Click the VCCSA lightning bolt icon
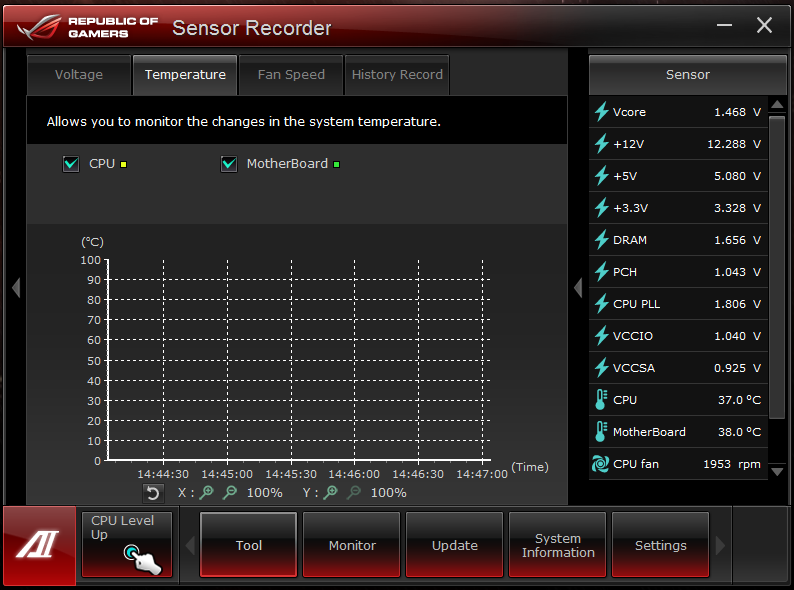The width and height of the screenshot is (794, 590). pos(602,367)
